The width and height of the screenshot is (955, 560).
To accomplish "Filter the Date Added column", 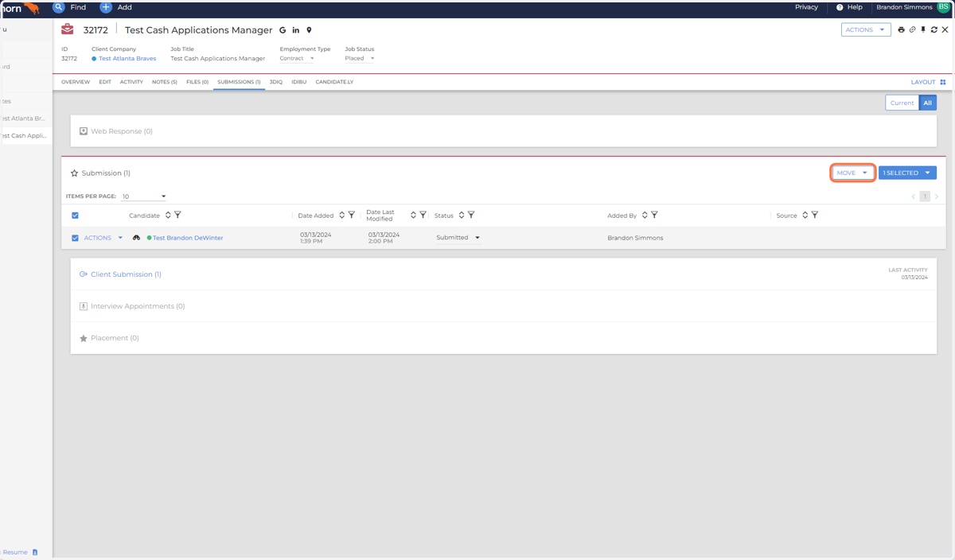I will 351,215.
